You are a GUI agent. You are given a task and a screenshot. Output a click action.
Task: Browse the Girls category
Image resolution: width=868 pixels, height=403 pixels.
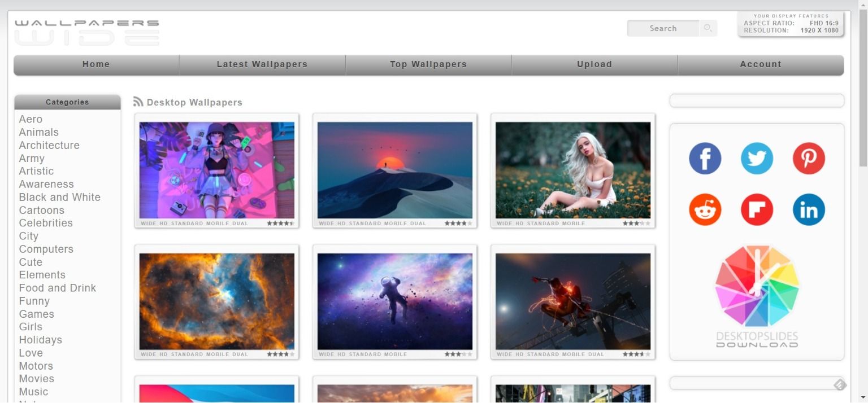(x=31, y=327)
